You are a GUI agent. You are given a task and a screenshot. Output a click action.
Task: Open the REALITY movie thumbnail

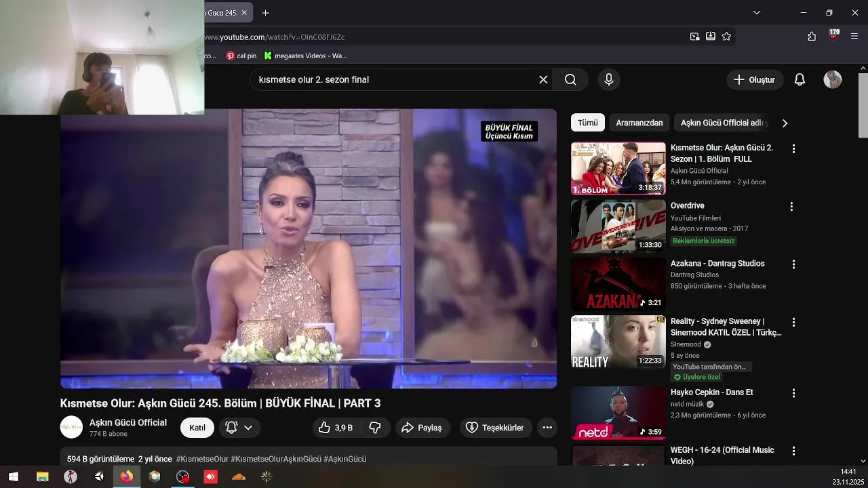pos(618,342)
